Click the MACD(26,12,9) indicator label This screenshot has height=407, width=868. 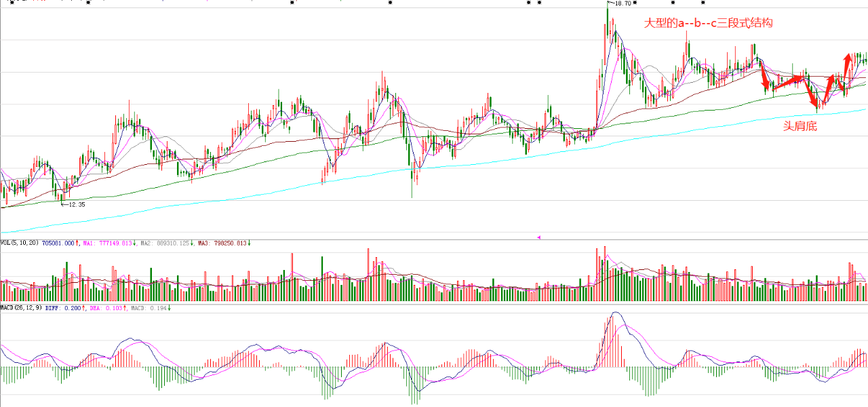pos(21,308)
